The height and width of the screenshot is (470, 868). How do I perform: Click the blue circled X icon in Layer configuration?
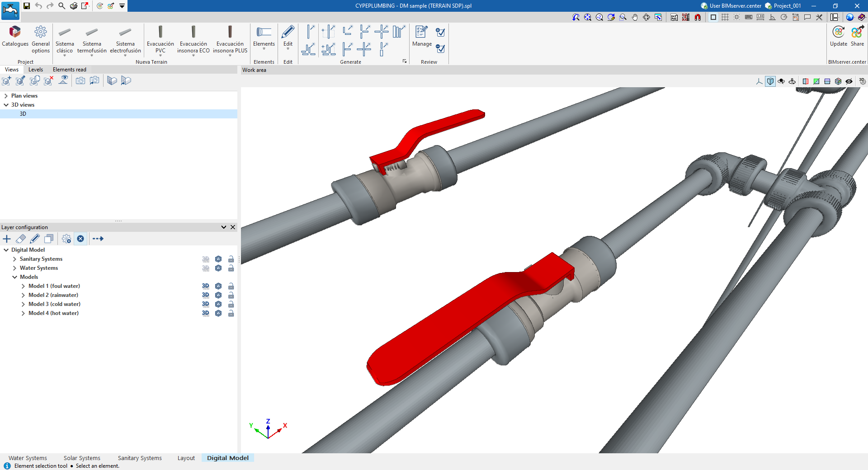pos(80,239)
